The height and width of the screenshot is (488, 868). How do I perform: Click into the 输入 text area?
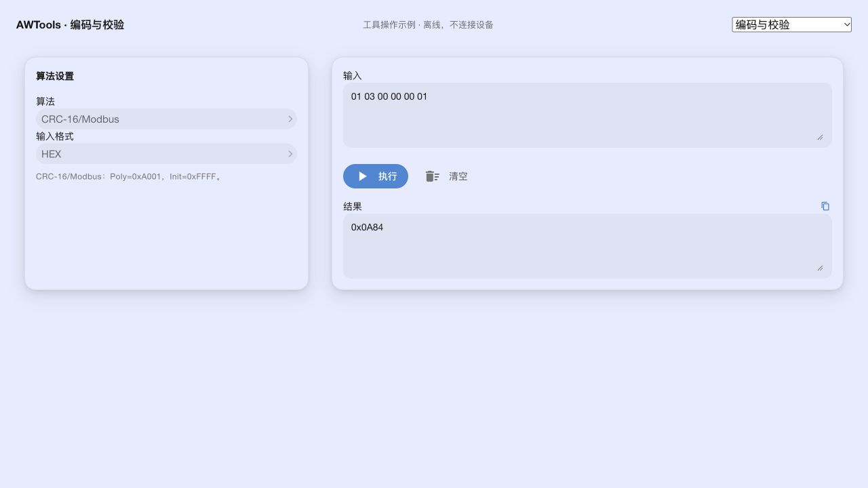(587, 115)
